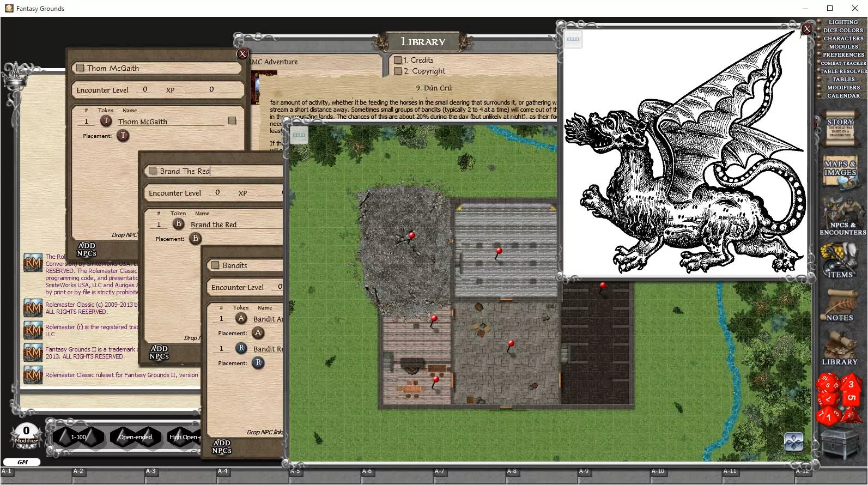Screen dimensions: 868x485
Task: Open Calendar menu item
Action: (x=843, y=95)
